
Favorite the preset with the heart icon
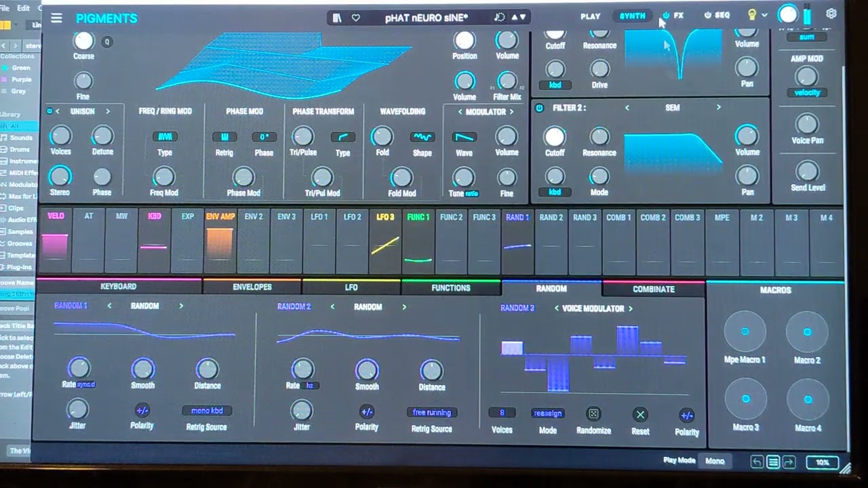pos(355,18)
